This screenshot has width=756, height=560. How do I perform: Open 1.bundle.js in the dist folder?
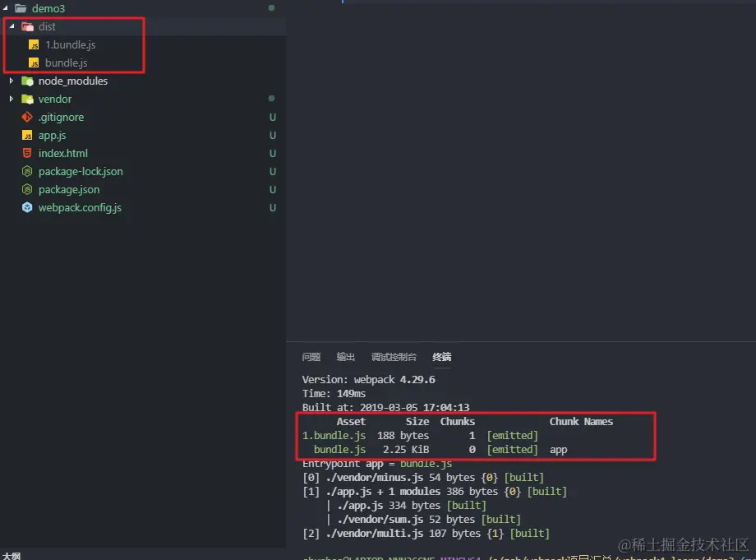tap(71, 45)
